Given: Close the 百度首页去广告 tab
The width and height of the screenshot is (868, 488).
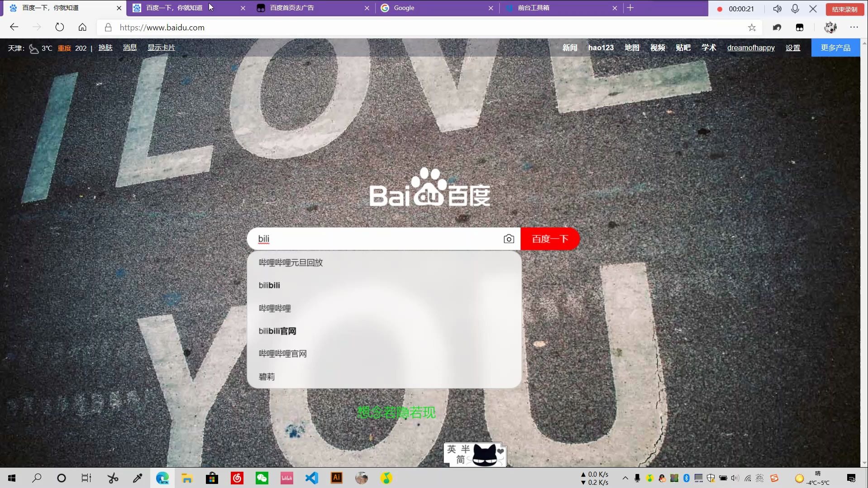Looking at the screenshot, I should point(367,8).
